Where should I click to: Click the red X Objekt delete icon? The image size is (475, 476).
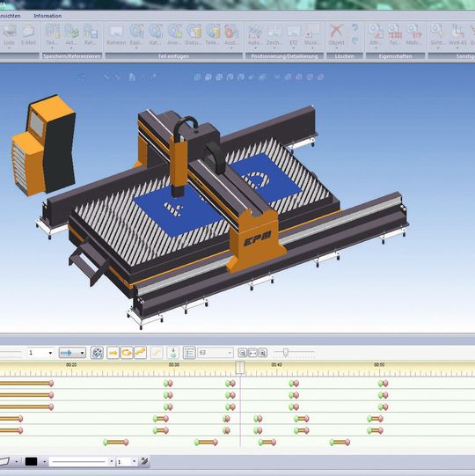coord(336,32)
